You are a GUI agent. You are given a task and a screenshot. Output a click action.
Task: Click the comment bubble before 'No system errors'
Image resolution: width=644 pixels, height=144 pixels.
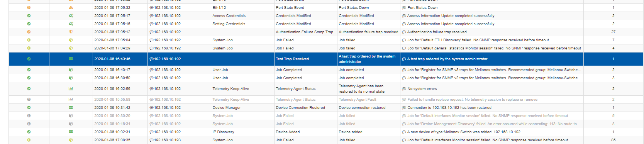(x=404, y=89)
